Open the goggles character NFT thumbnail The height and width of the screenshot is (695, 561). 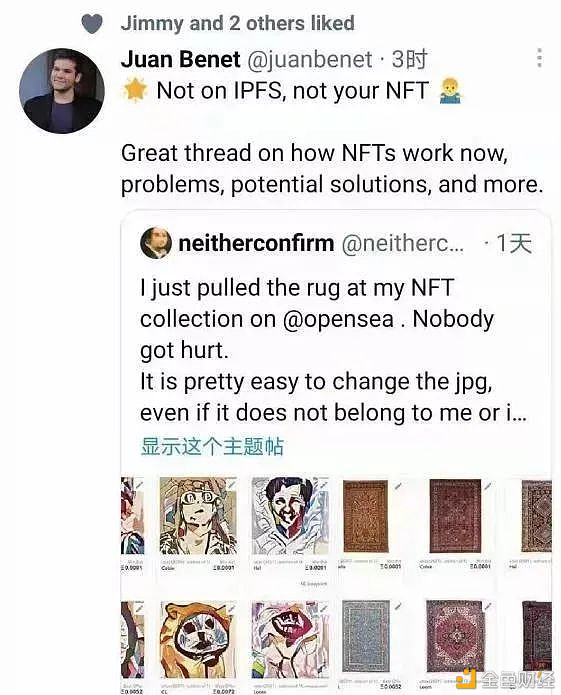pyautogui.click(x=198, y=515)
